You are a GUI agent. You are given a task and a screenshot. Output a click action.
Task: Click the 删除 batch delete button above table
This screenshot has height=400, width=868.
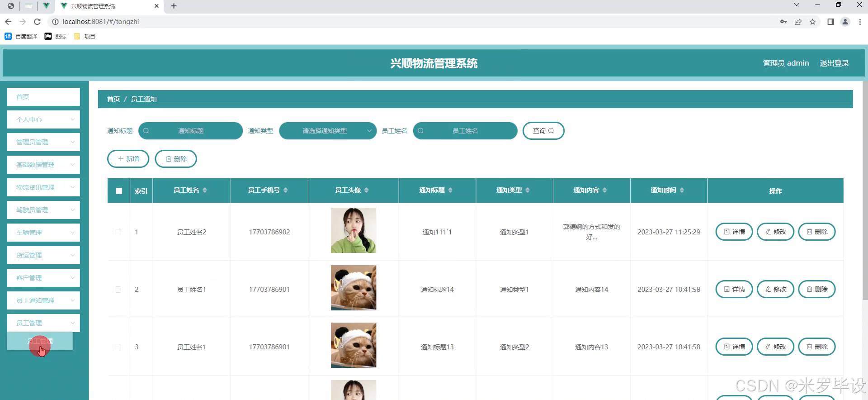coord(176,159)
